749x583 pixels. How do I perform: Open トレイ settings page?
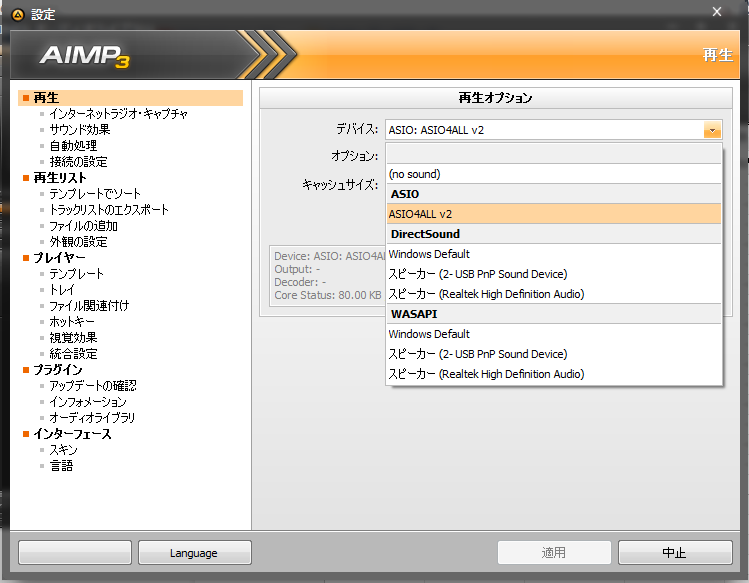tap(62, 290)
